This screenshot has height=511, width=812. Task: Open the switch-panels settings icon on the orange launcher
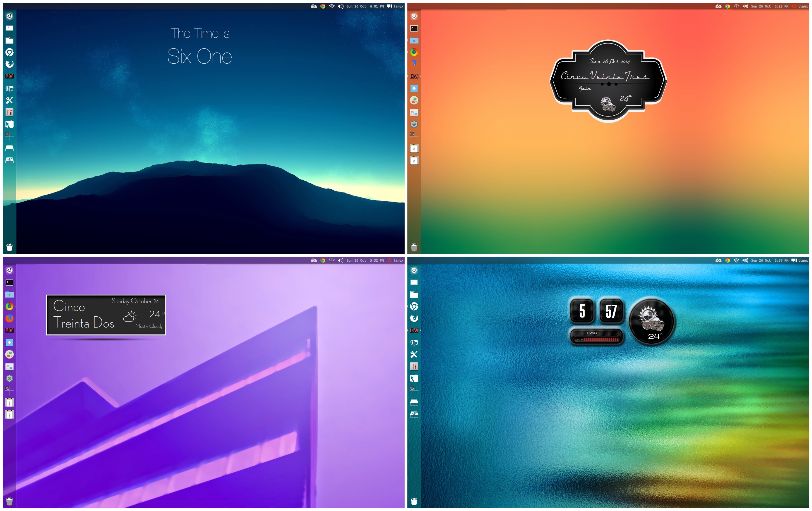(x=414, y=113)
